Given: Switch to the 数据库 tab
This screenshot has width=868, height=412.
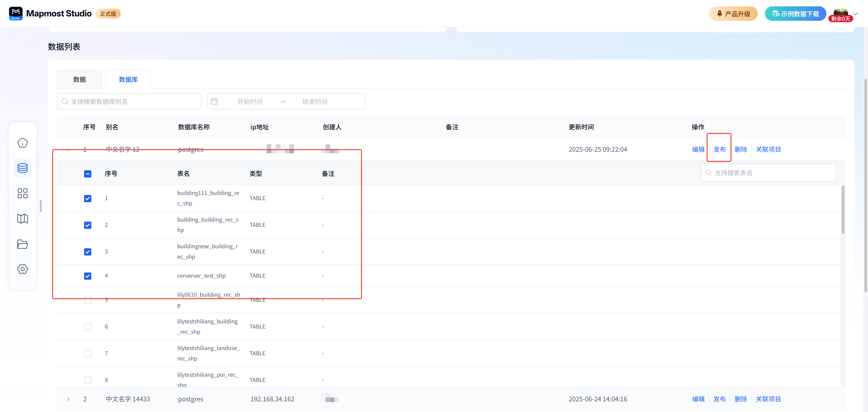Looking at the screenshot, I should 128,79.
